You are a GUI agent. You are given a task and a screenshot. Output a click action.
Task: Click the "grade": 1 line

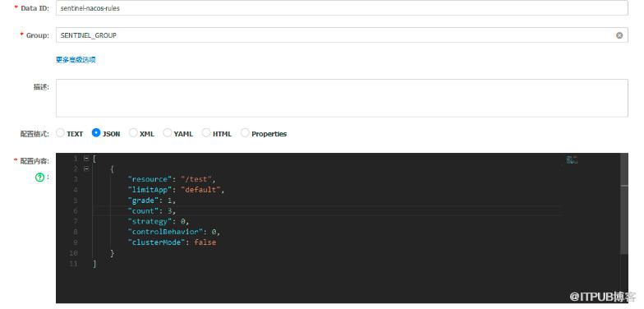(152, 201)
